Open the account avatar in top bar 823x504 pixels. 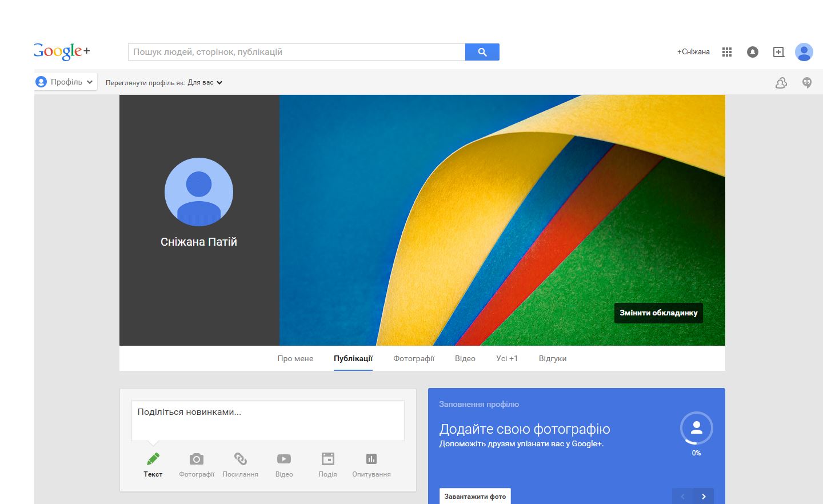804,52
